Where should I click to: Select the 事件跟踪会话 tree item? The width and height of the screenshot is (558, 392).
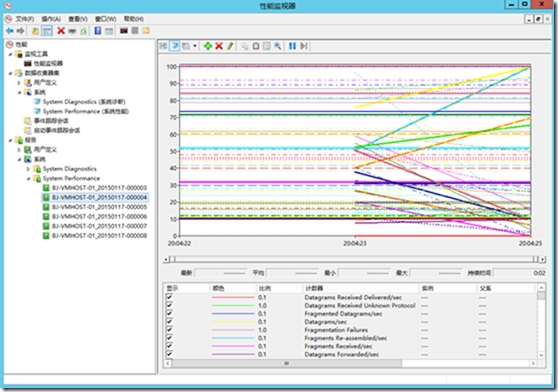point(52,121)
